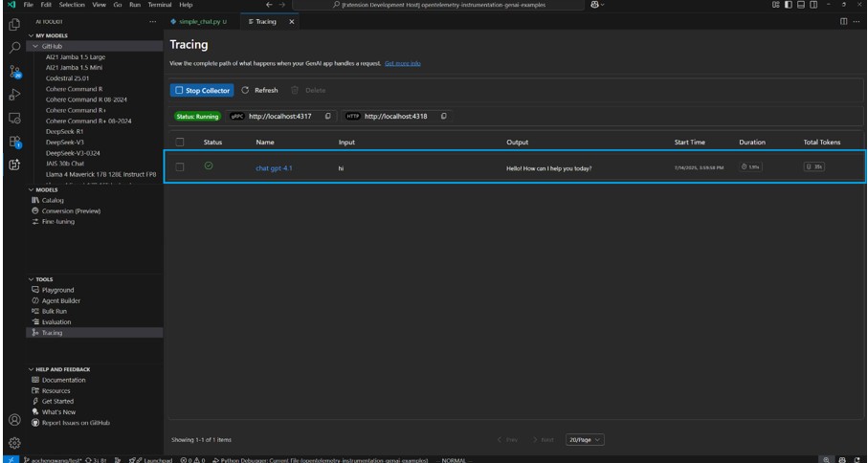Open the Search view icon
The height and width of the screenshot is (463, 868).
point(14,46)
